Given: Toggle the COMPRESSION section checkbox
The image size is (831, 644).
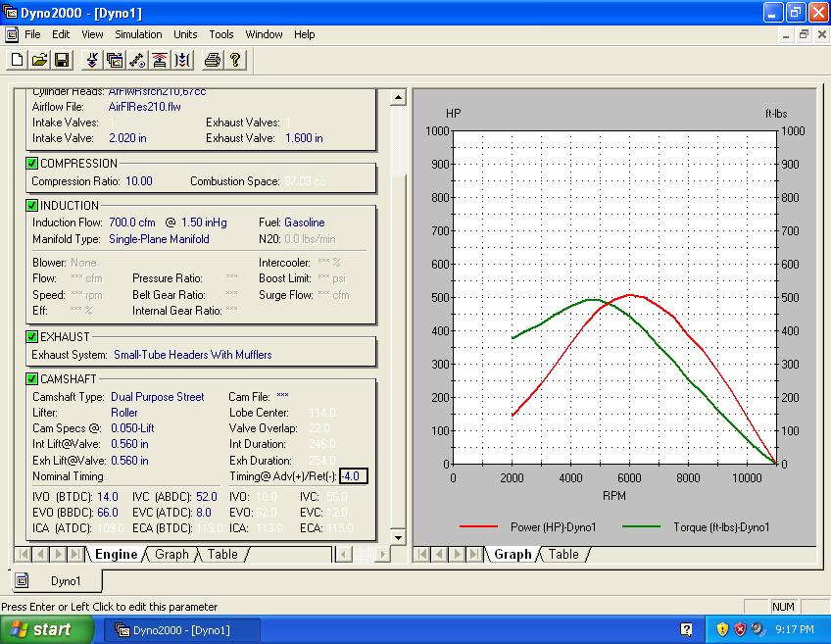Looking at the screenshot, I should point(32,164).
